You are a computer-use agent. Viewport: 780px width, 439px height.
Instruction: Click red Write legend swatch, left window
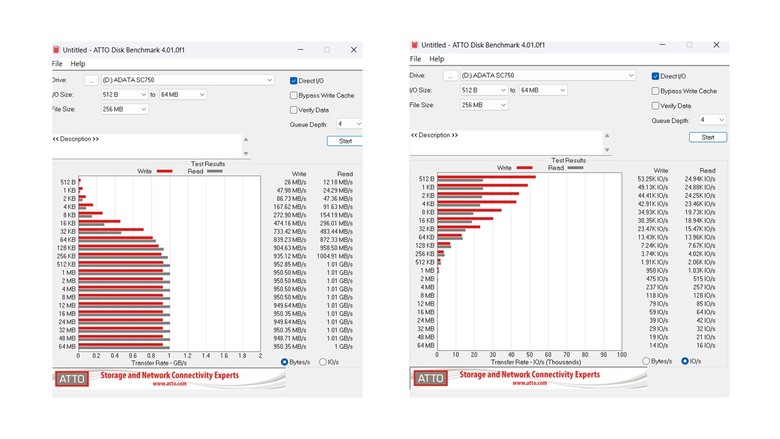[x=165, y=171]
